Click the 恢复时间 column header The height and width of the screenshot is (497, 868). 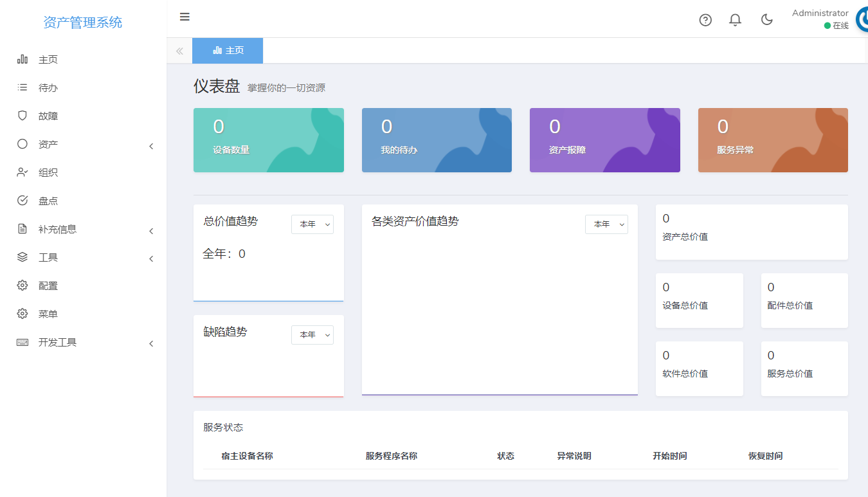point(766,456)
